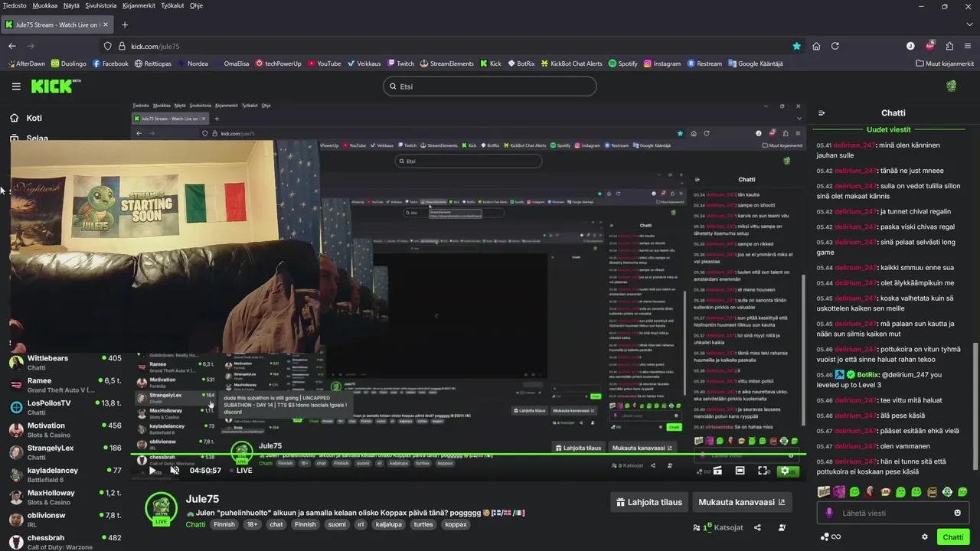Open the Sivuhistoria menu
Screen dimensions: 980x551
[101, 5]
